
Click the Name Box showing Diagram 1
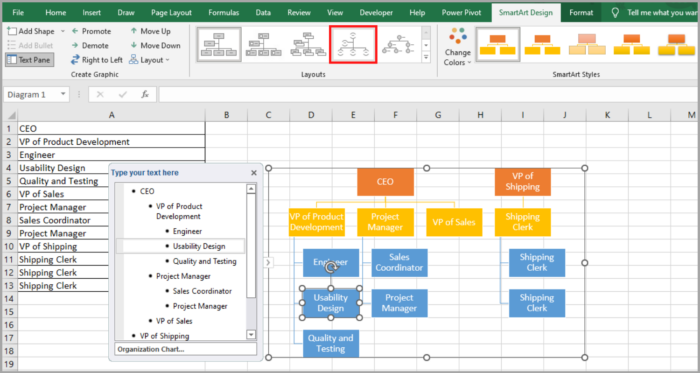pos(31,95)
